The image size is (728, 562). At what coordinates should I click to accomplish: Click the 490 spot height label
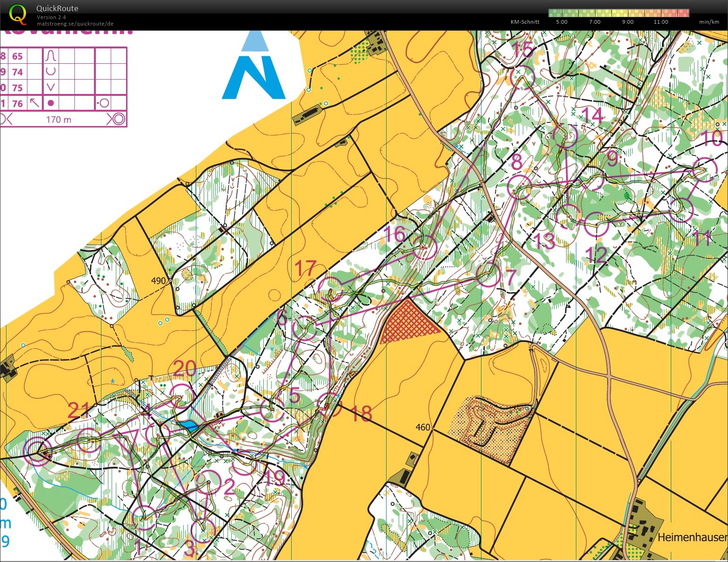point(158,281)
